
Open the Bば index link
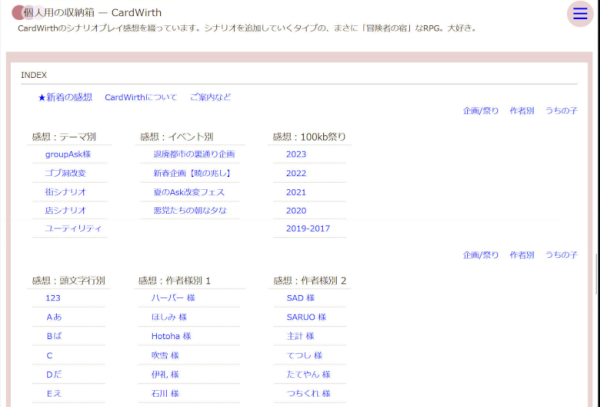click(x=54, y=336)
